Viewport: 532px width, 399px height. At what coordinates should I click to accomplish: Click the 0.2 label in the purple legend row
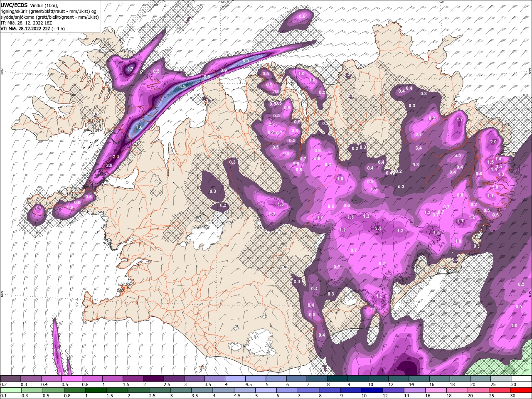coord(4,384)
